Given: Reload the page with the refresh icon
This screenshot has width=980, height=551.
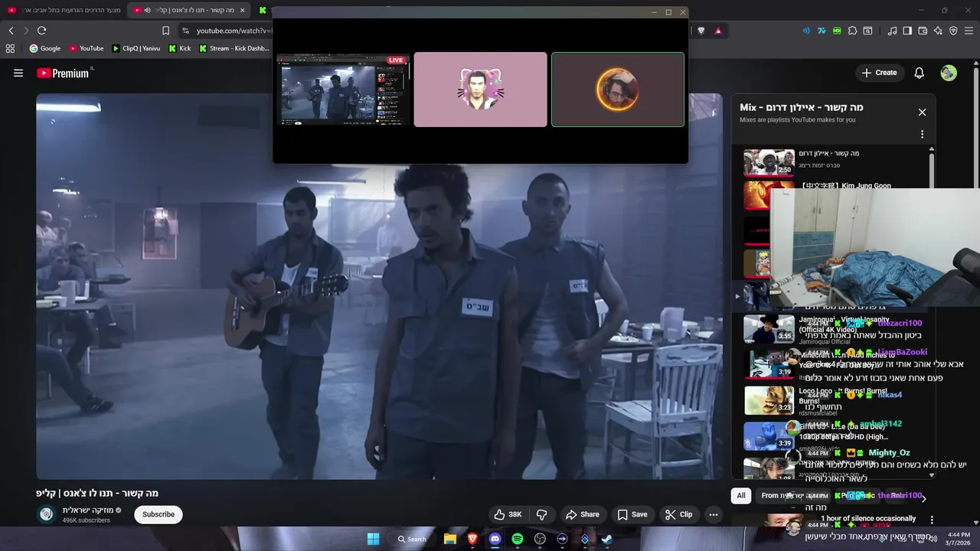Looking at the screenshot, I should point(41,31).
